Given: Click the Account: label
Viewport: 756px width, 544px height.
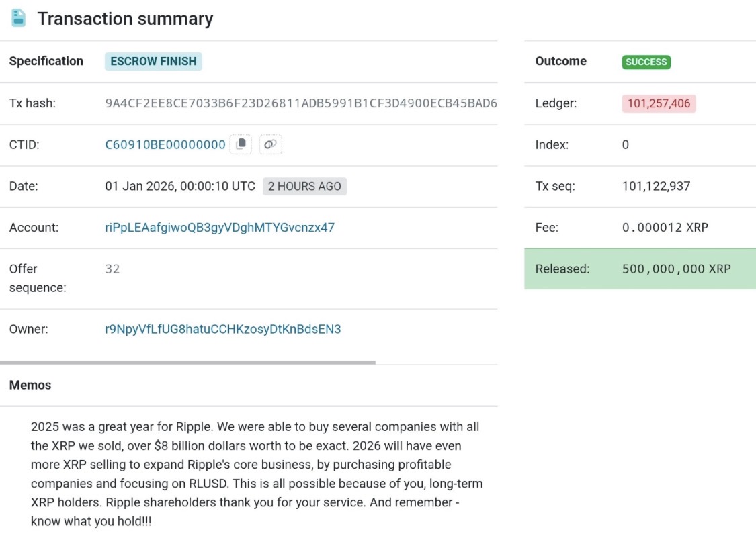Looking at the screenshot, I should click(x=34, y=228).
